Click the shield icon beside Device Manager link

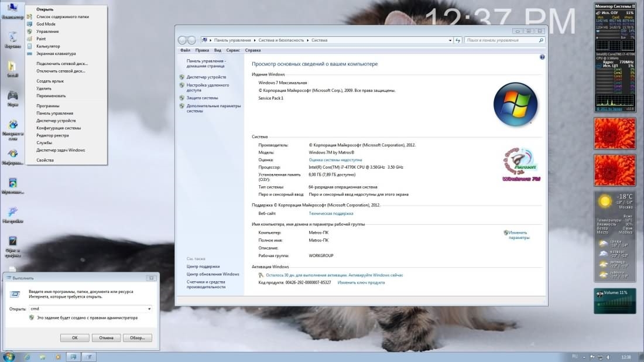pyautogui.click(x=182, y=77)
